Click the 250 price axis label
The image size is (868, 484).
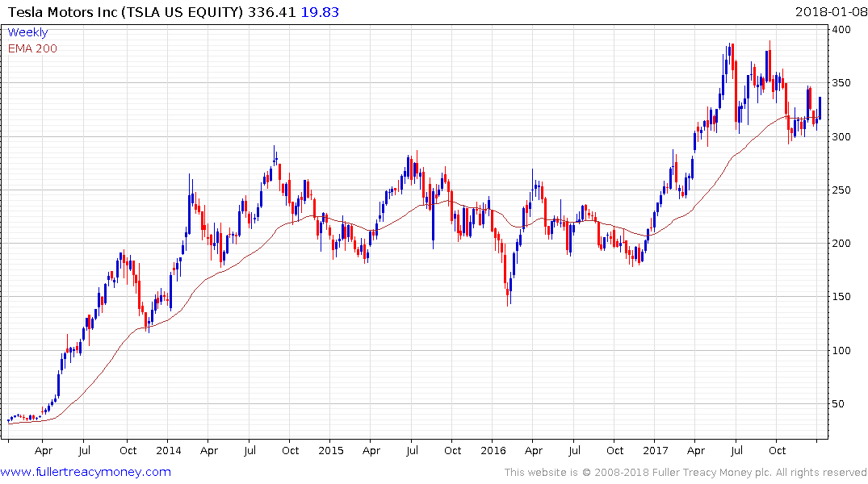(x=841, y=190)
